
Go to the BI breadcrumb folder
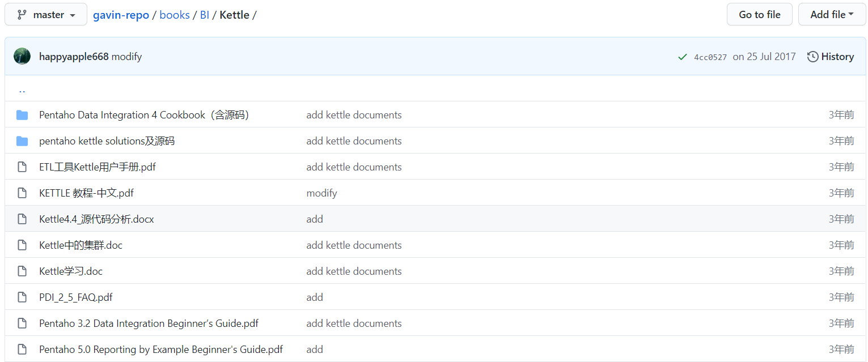pyautogui.click(x=205, y=15)
